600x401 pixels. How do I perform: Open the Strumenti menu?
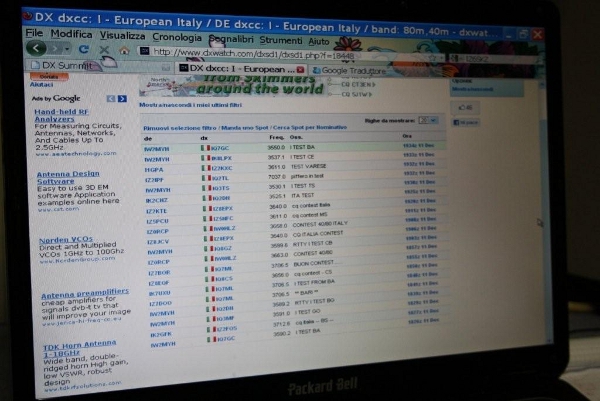pos(281,40)
